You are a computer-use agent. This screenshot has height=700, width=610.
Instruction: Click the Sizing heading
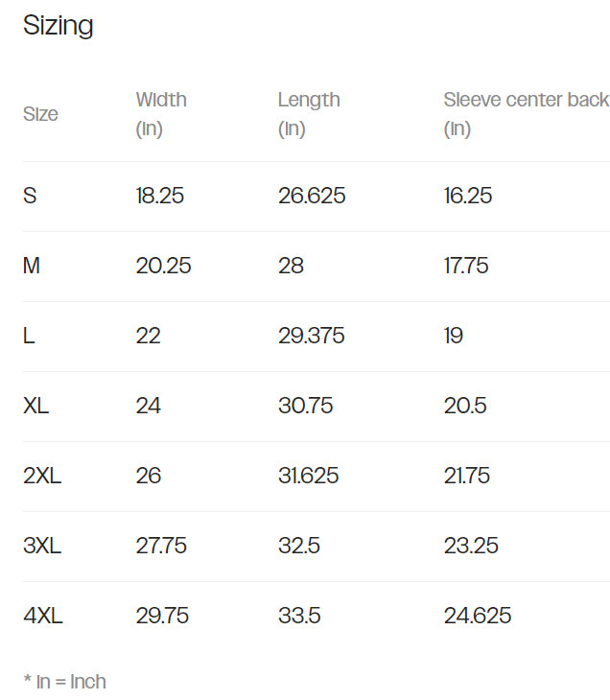(x=58, y=26)
